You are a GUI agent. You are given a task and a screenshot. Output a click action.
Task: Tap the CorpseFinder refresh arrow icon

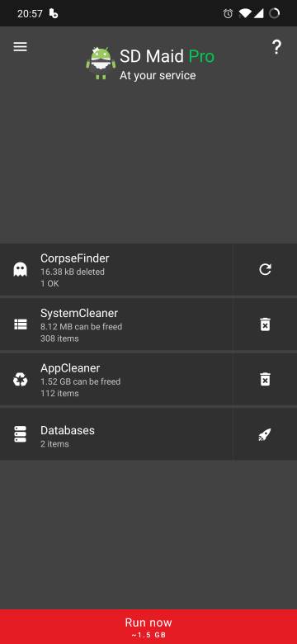pos(265,269)
